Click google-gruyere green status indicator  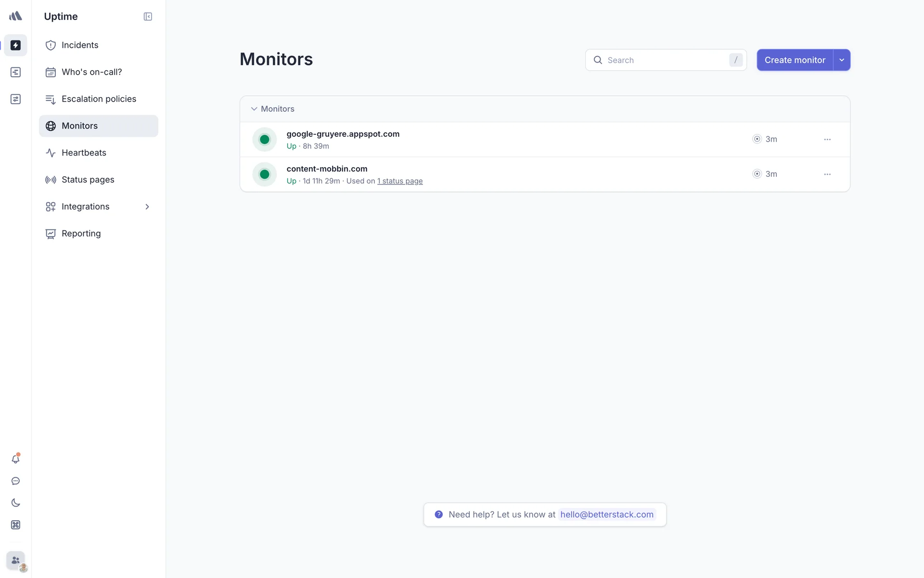tap(264, 140)
